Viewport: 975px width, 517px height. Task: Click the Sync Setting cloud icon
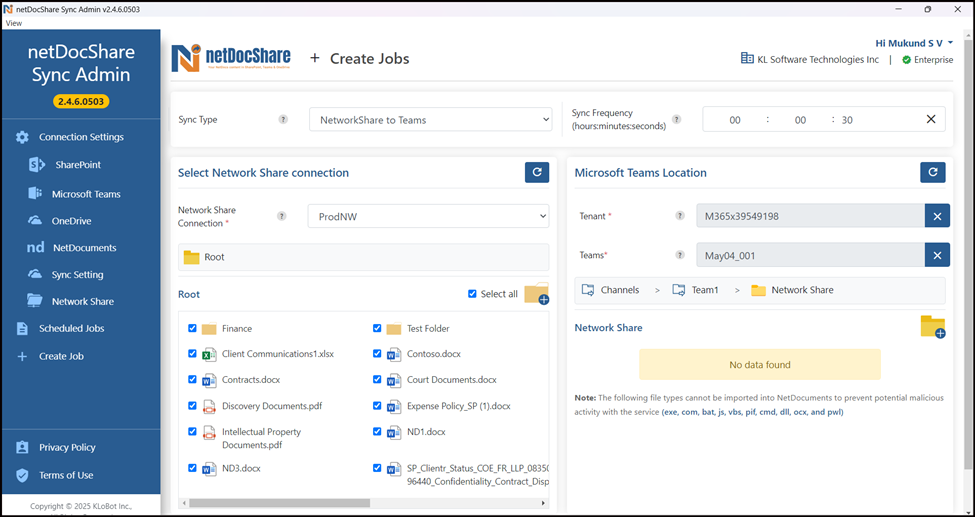pos(35,274)
